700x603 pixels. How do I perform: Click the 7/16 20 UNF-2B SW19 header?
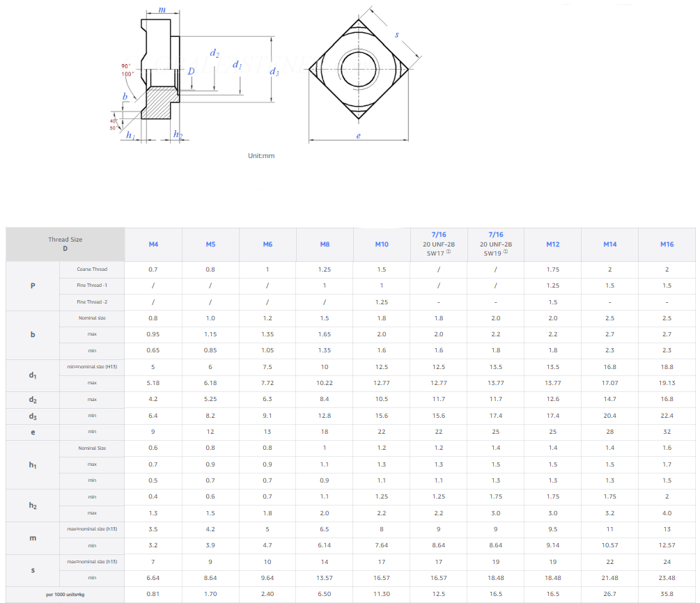(496, 244)
